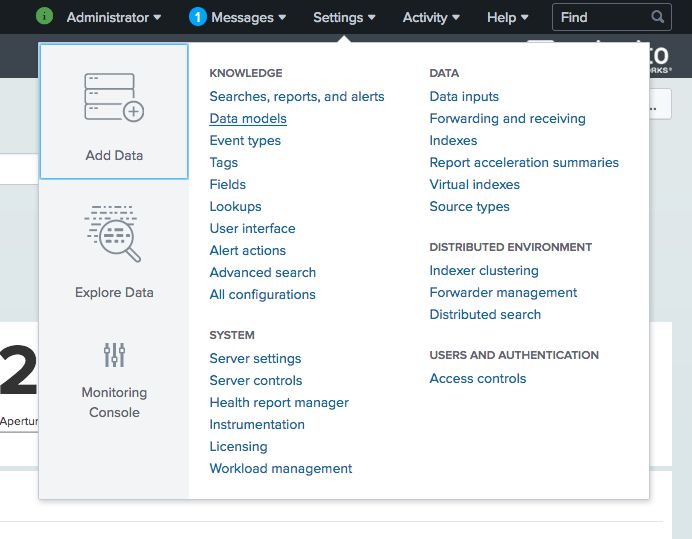Image resolution: width=692 pixels, height=539 pixels.
Task: Open the Data models link
Action: click(x=248, y=119)
